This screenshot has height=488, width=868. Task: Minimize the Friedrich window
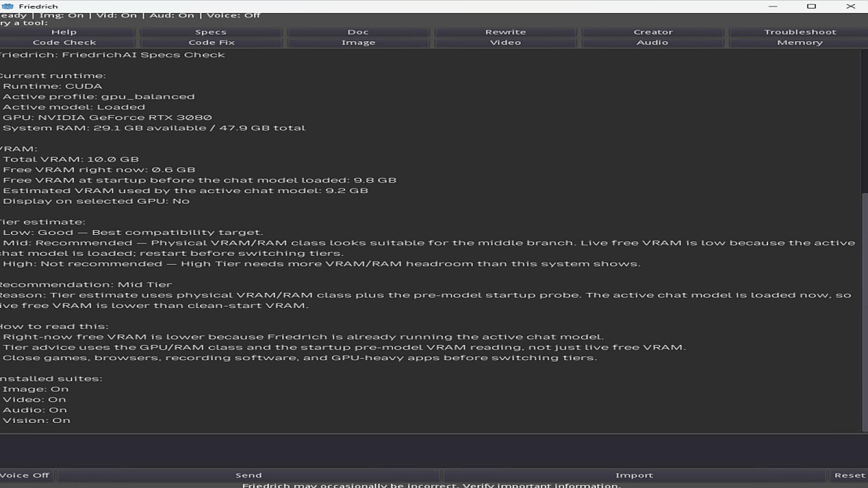[773, 7]
